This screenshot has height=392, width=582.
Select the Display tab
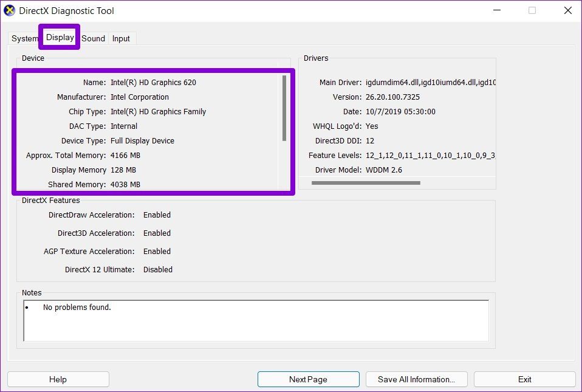click(60, 37)
